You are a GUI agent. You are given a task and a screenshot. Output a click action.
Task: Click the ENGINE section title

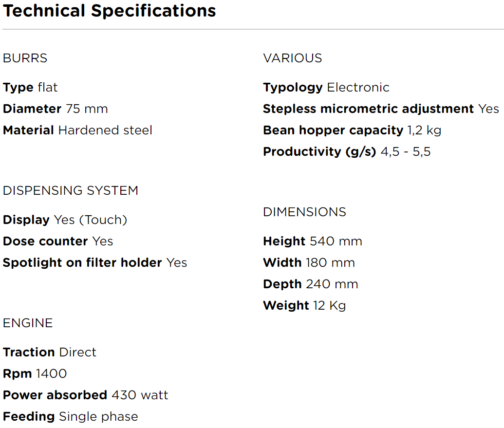pyautogui.click(x=28, y=323)
